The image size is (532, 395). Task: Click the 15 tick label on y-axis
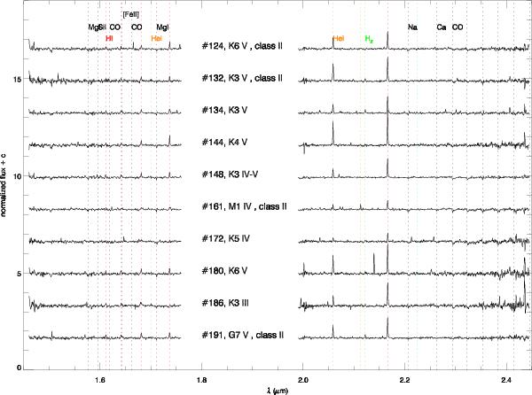(x=17, y=80)
